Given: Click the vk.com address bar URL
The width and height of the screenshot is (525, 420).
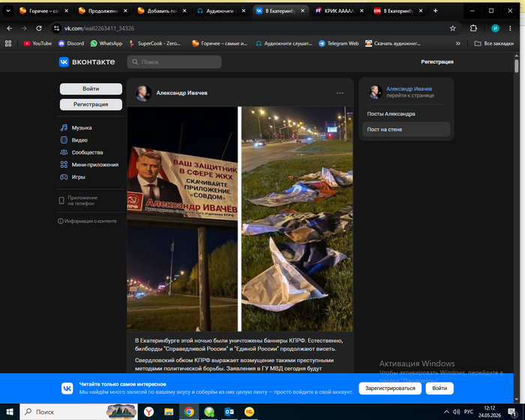Looking at the screenshot, I should 100,28.
